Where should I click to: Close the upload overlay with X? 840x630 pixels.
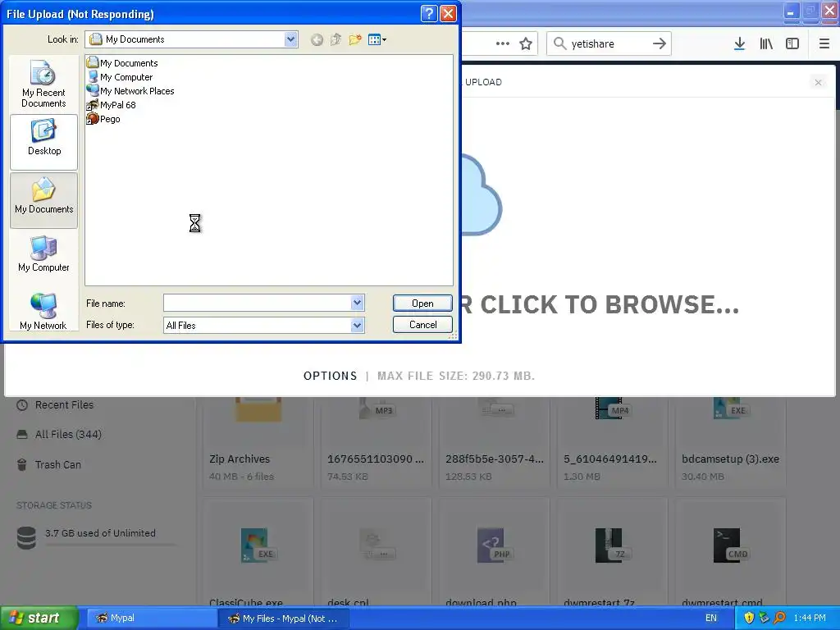coord(818,83)
